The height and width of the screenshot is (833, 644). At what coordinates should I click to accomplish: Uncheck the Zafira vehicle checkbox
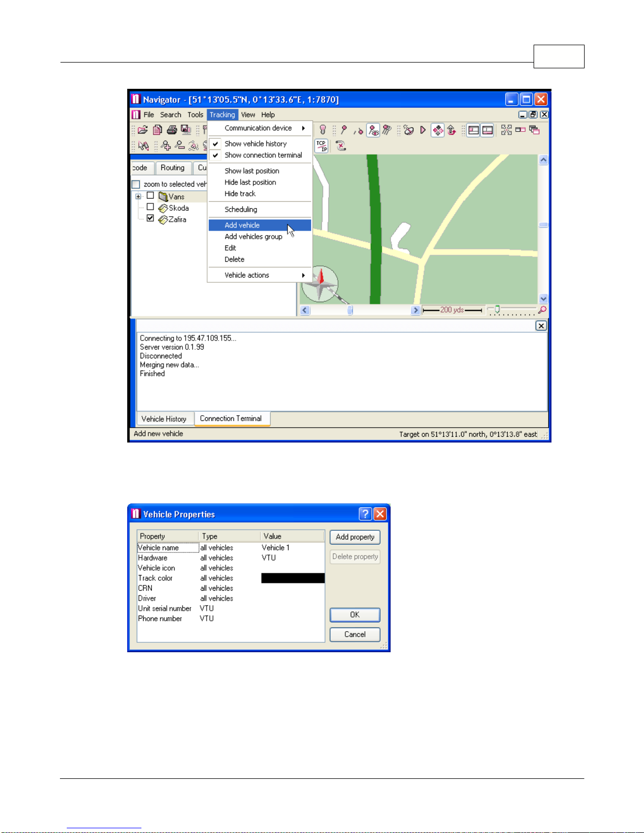tap(150, 218)
